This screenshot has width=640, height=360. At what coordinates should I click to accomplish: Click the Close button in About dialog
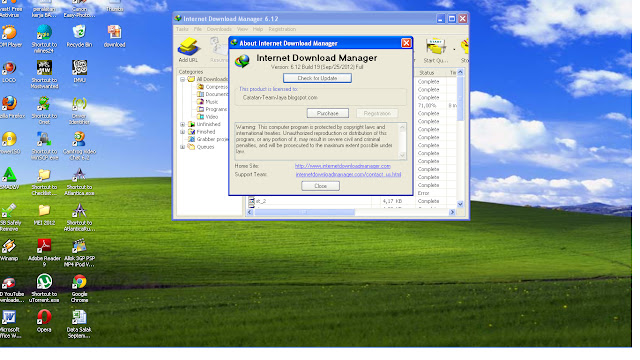(320, 186)
